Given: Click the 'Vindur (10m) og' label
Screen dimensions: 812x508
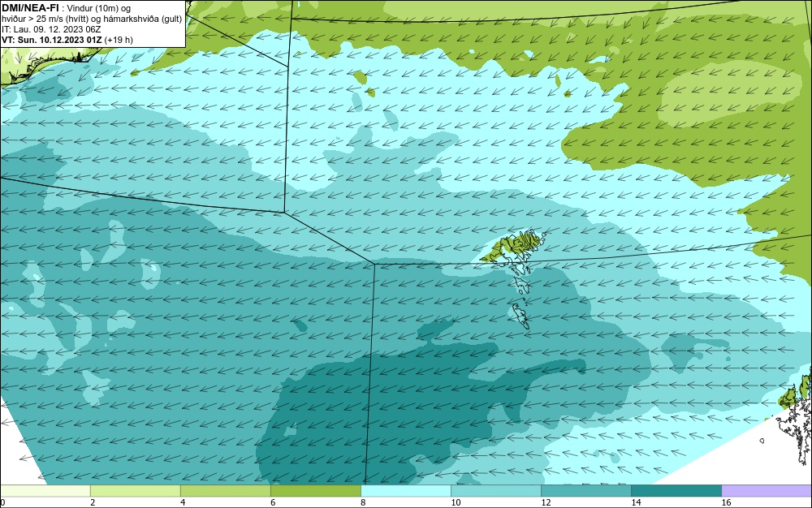Looking at the screenshot, I should click(x=99, y=8).
